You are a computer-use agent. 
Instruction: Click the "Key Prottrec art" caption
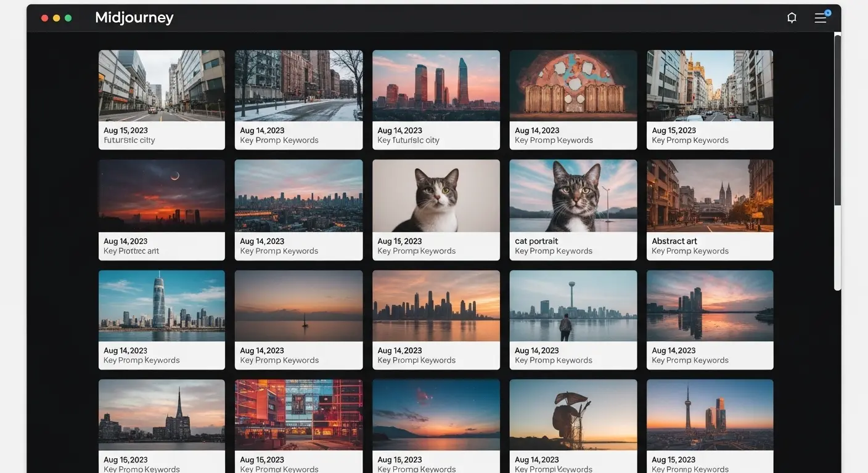pyautogui.click(x=131, y=251)
